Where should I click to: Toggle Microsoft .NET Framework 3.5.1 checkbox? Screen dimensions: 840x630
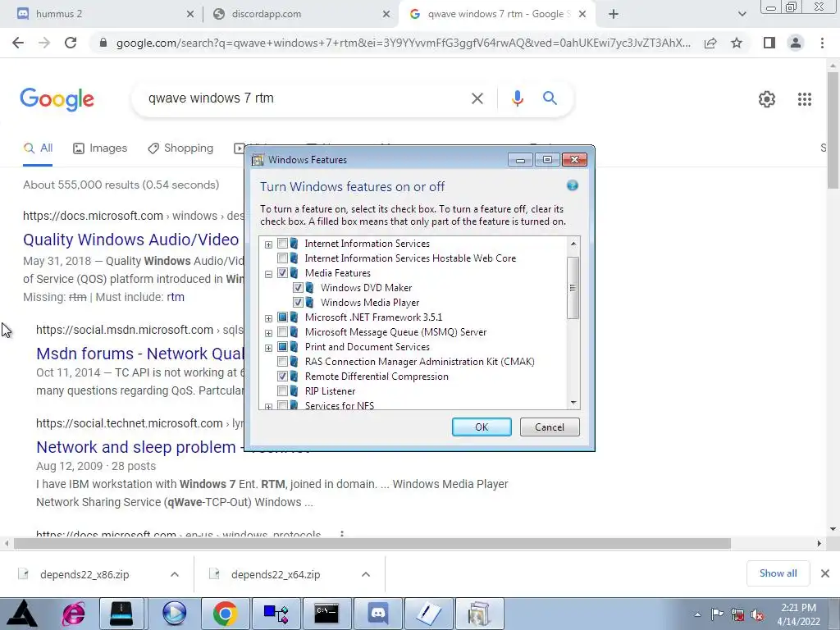(282, 317)
